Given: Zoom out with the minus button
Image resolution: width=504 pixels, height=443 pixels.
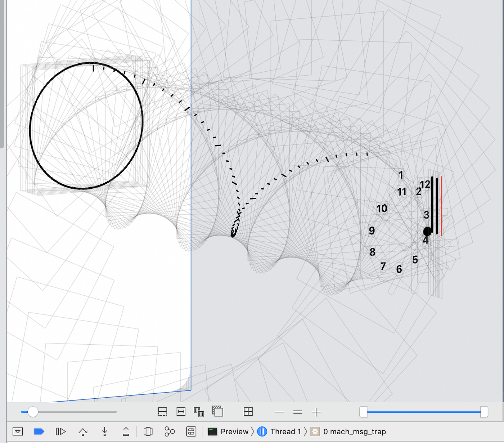Looking at the screenshot, I should tap(279, 412).
